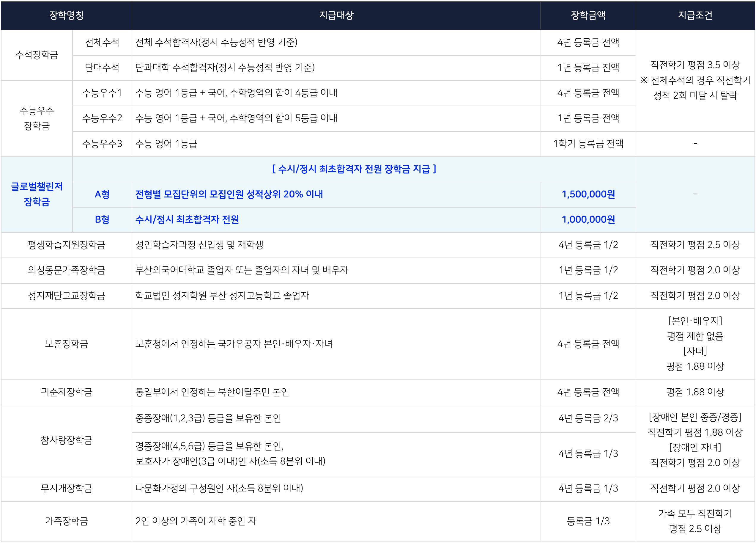The height and width of the screenshot is (543, 756).
Task: Select the B형 scholarship type cell
Action: (102, 220)
